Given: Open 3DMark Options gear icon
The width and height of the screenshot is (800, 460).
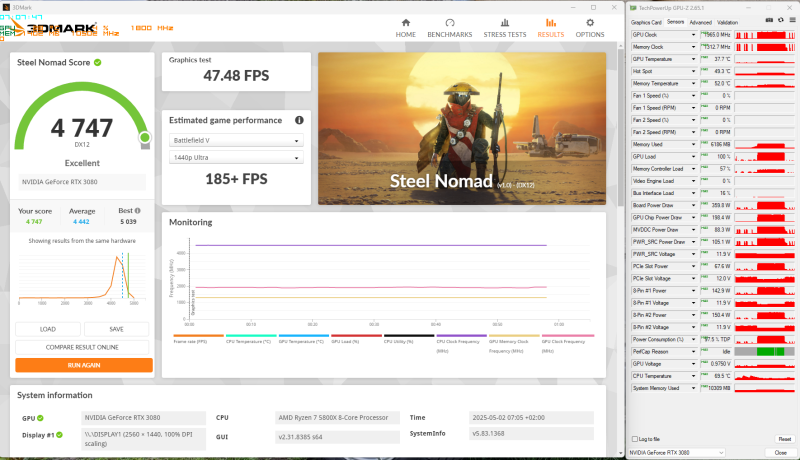Looking at the screenshot, I should coord(590,22).
